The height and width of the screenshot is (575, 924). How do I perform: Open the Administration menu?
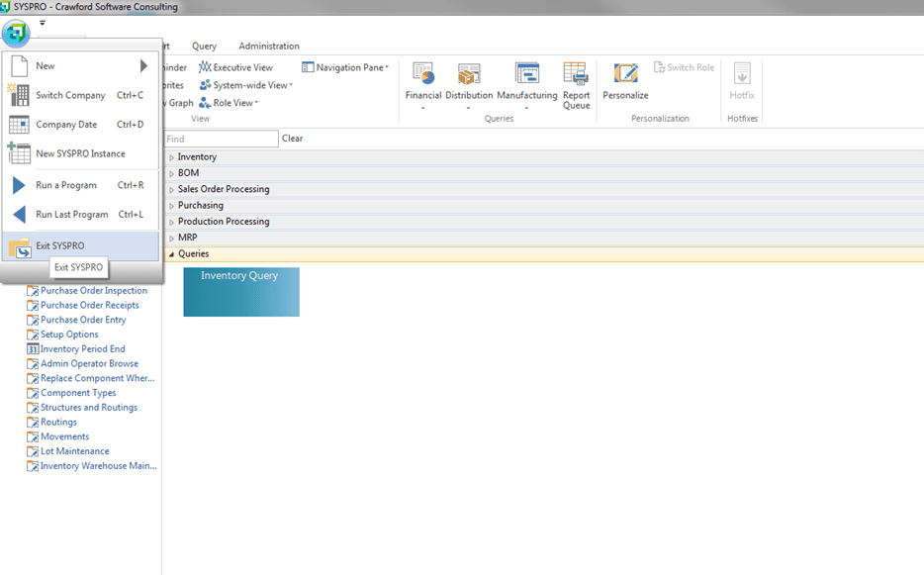(267, 46)
